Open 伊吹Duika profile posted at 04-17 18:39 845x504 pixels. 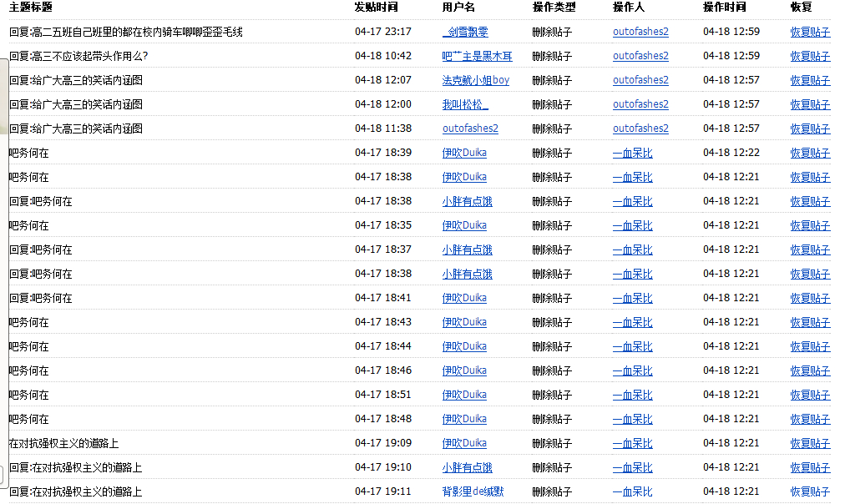tap(464, 153)
